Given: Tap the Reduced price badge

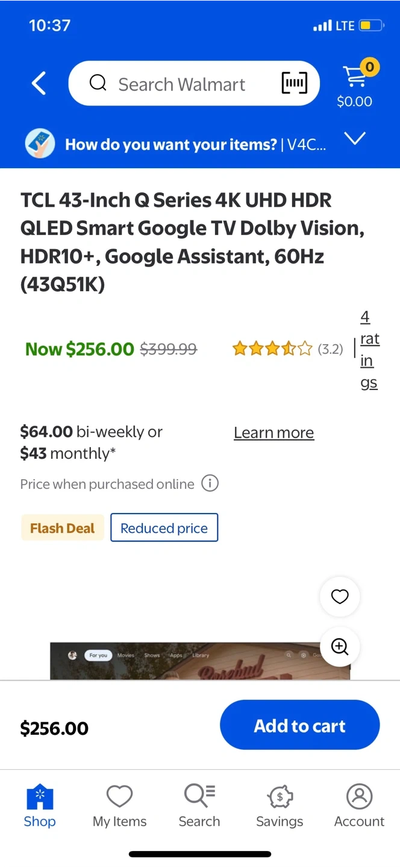Looking at the screenshot, I should [x=164, y=528].
